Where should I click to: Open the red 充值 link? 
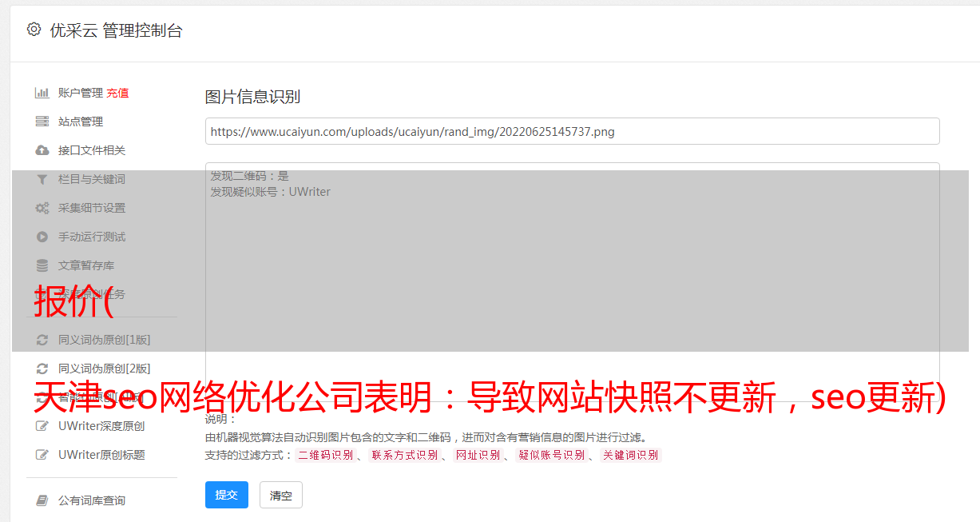(117, 93)
